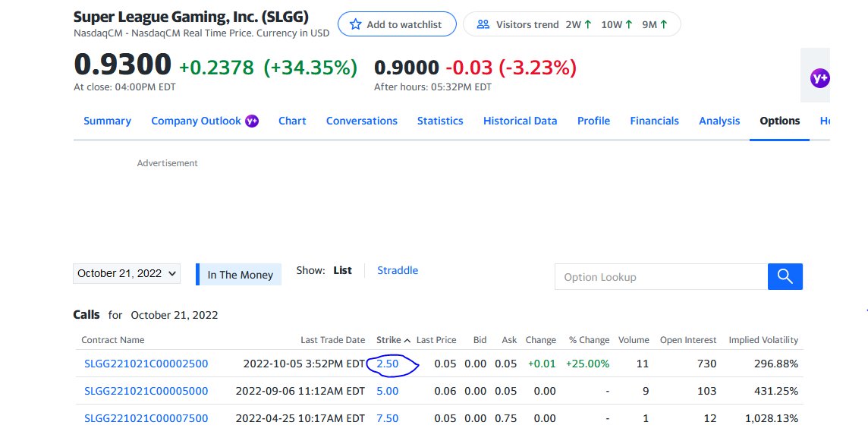Click the 5.00 strike link
This screenshot has width=868, height=444.
tap(388, 391)
